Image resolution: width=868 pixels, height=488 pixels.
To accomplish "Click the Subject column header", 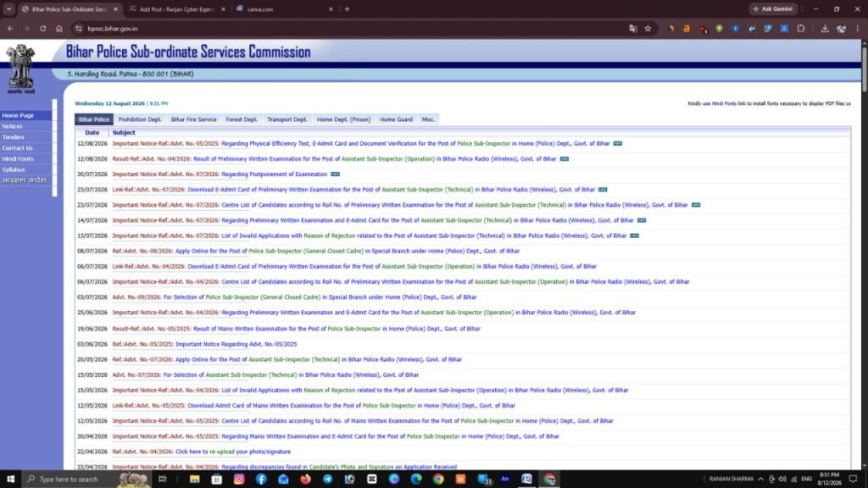I will click(124, 132).
